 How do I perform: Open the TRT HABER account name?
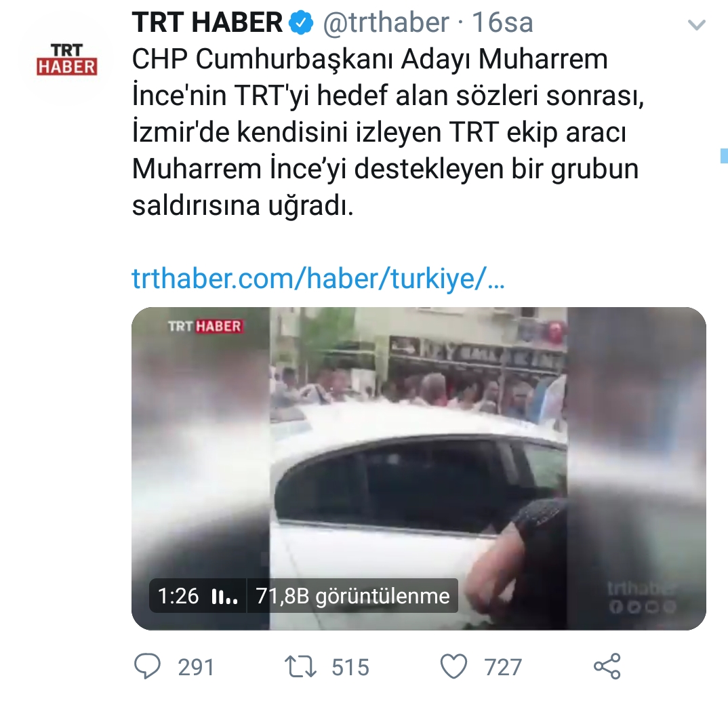point(207,22)
